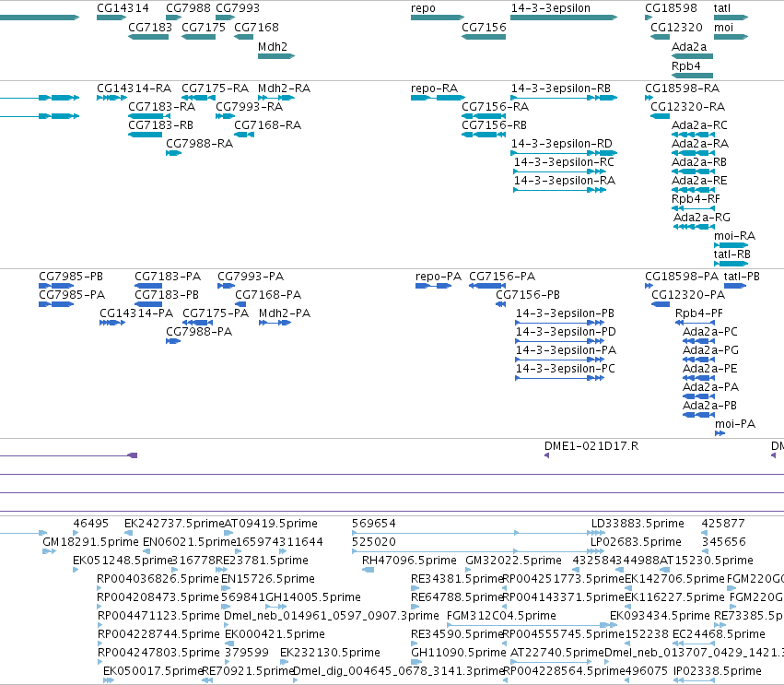Select EST GM32022.5prime
This screenshot has width=784, height=685.
point(513,561)
